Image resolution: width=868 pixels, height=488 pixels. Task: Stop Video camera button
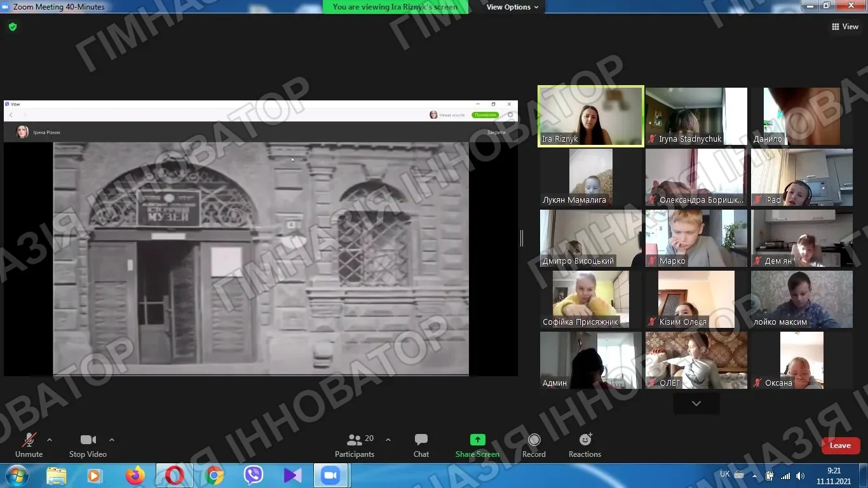click(88, 445)
